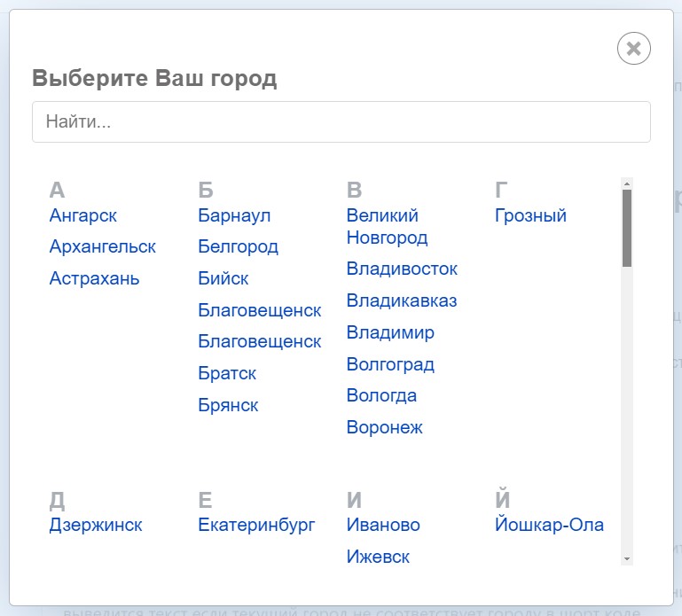Click the city list scrollbar thumb
Image resolution: width=682 pixels, height=616 pixels.
(627, 229)
